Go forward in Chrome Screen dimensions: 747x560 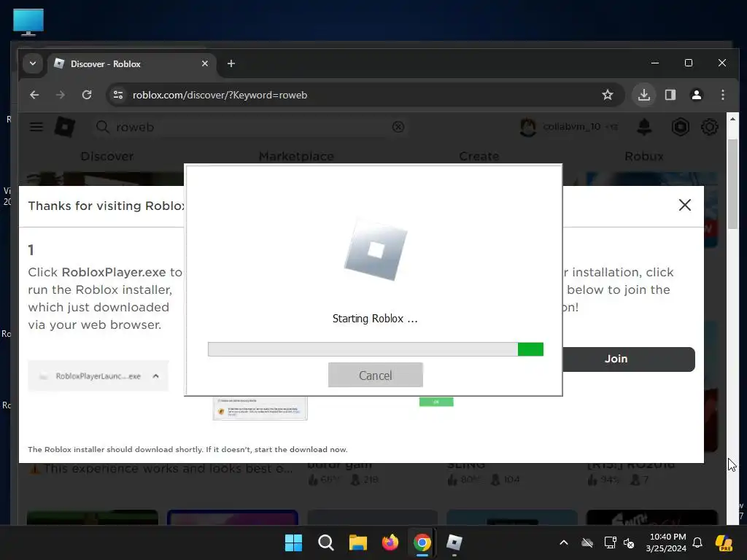click(60, 95)
